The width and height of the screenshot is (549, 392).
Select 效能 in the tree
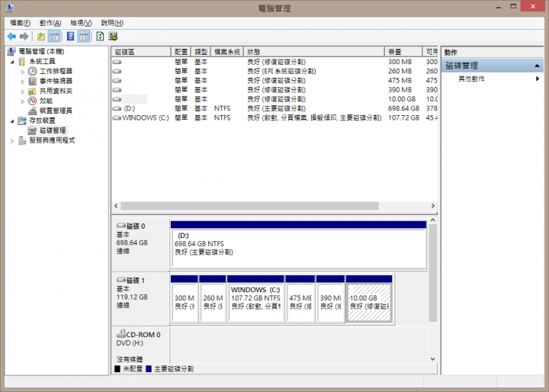pyautogui.click(x=46, y=101)
